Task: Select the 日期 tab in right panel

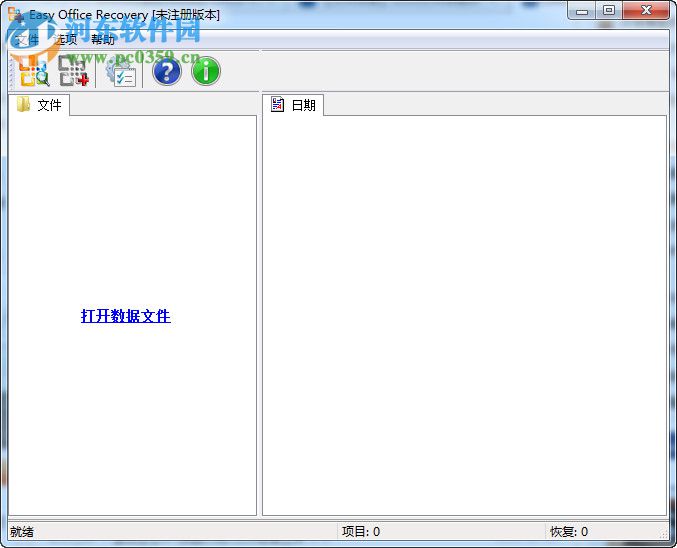Action: [x=293, y=105]
